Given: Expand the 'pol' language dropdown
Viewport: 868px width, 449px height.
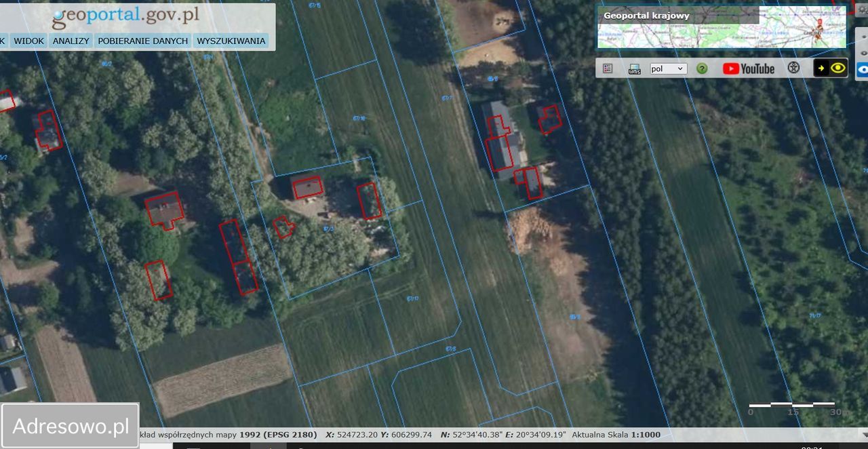Looking at the screenshot, I should click(x=668, y=69).
